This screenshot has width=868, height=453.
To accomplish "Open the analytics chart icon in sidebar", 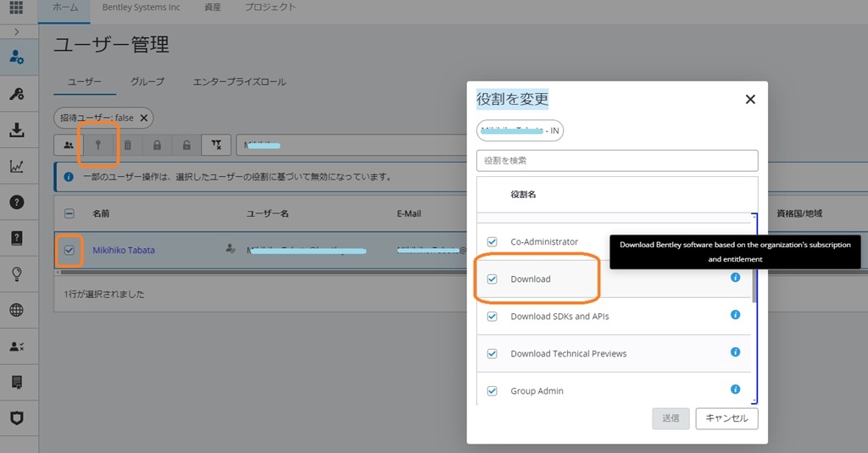I will click(16, 167).
